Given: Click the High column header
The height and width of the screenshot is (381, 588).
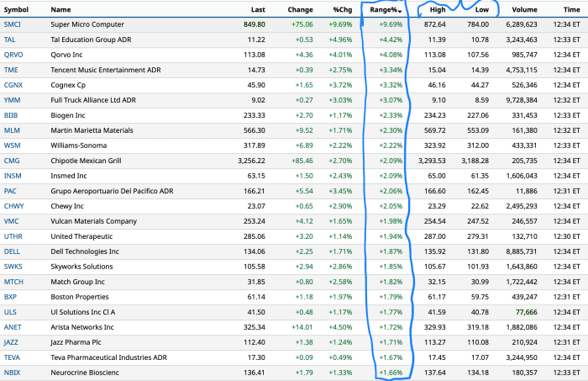Looking at the screenshot, I should [438, 9].
